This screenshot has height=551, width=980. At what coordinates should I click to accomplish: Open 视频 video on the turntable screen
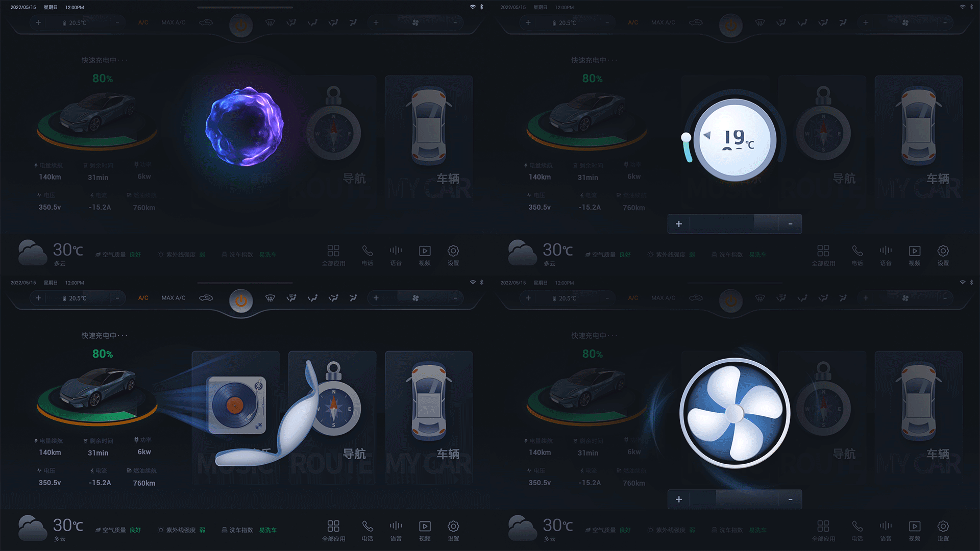[x=425, y=531]
